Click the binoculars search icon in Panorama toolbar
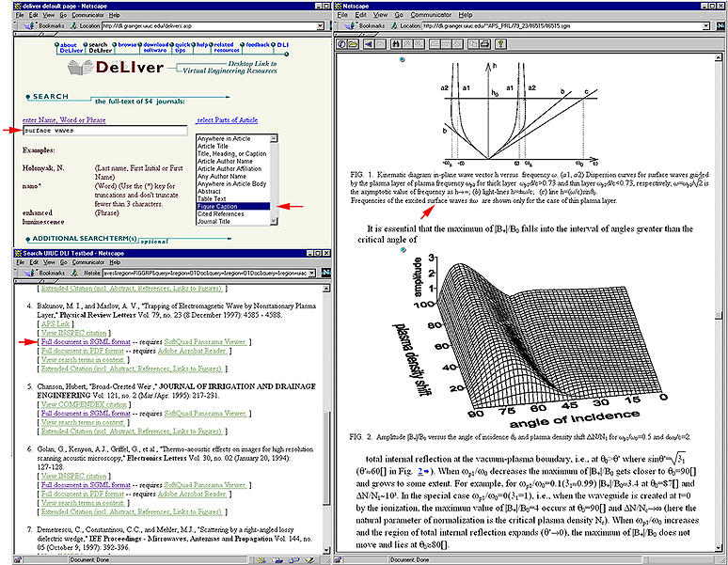This screenshot has width=728, height=565. [396, 44]
